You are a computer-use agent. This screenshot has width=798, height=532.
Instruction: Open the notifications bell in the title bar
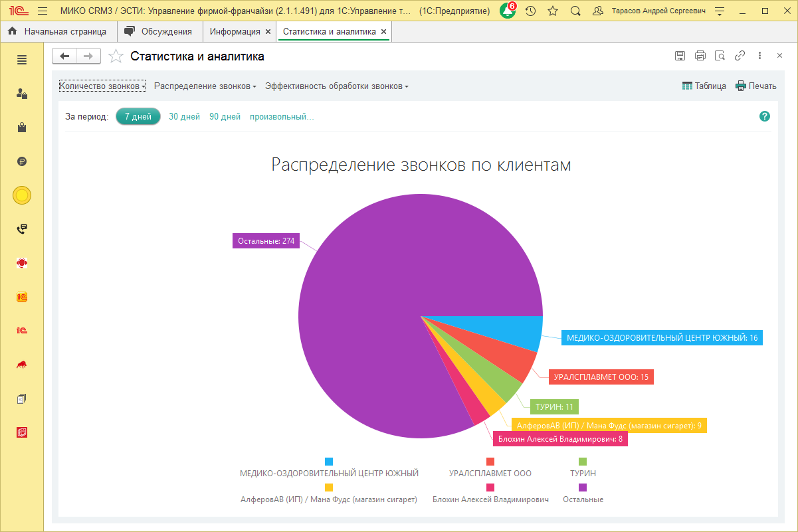click(507, 11)
